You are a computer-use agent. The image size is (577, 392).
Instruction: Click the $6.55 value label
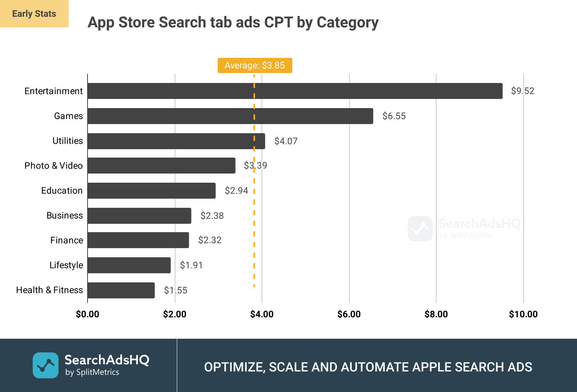pyautogui.click(x=394, y=116)
